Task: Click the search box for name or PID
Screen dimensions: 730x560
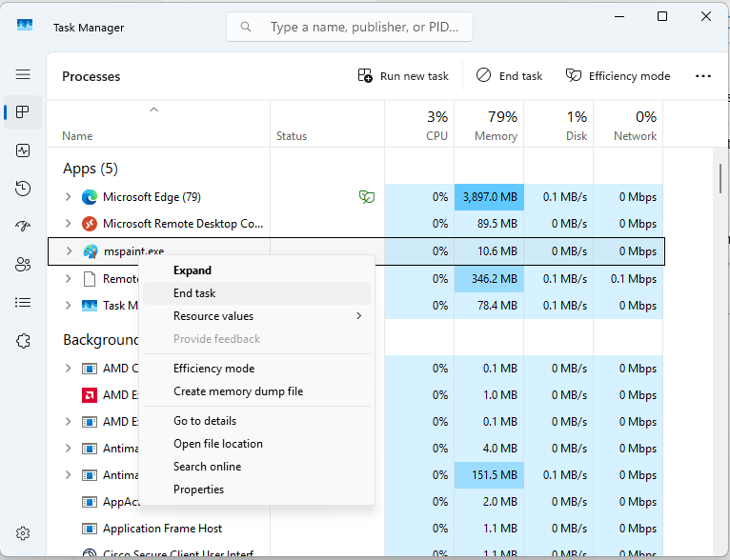Action: coord(350,27)
